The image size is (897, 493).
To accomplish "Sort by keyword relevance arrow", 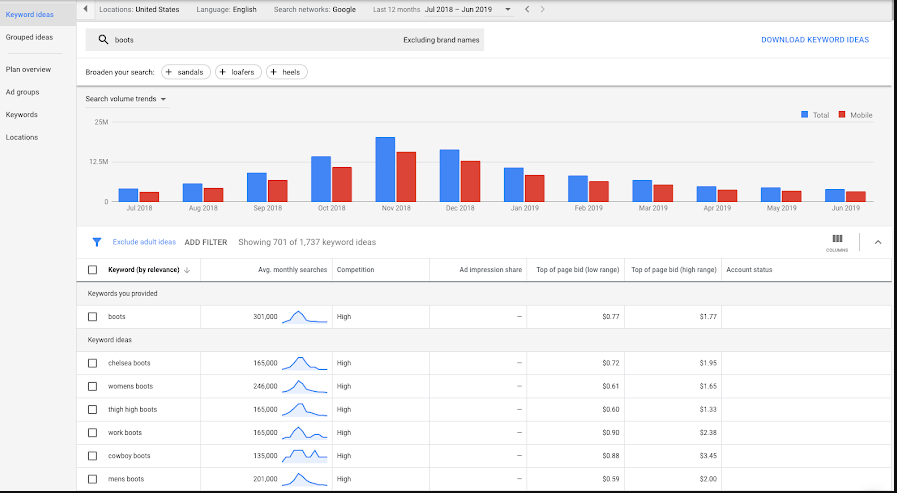I will pos(187,270).
